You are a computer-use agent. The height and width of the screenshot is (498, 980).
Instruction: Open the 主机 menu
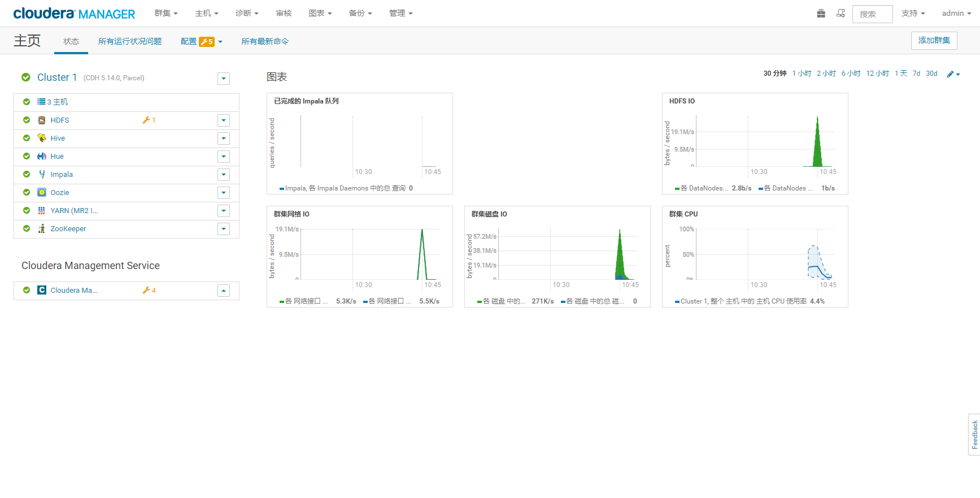[x=207, y=13]
